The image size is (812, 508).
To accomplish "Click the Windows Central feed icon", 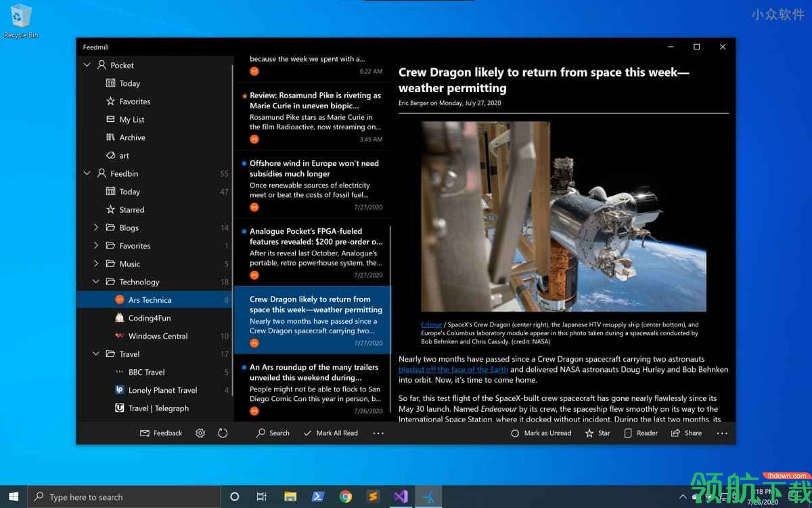I will [x=120, y=336].
